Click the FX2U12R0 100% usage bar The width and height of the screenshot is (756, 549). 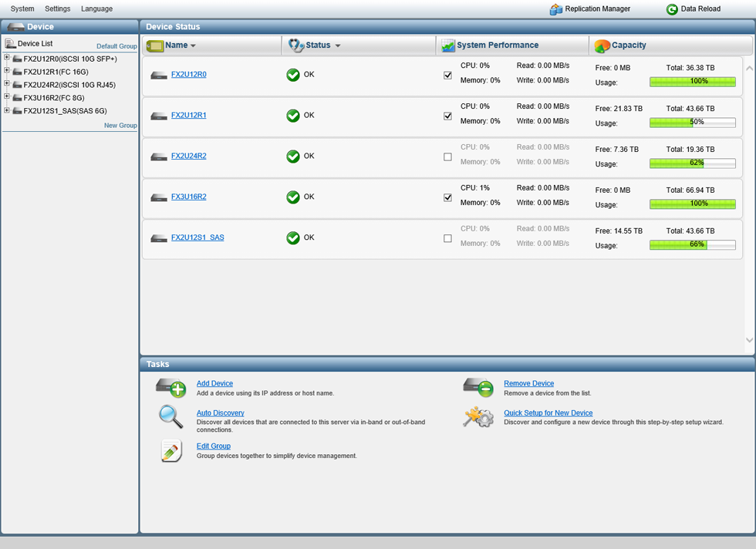tap(693, 82)
